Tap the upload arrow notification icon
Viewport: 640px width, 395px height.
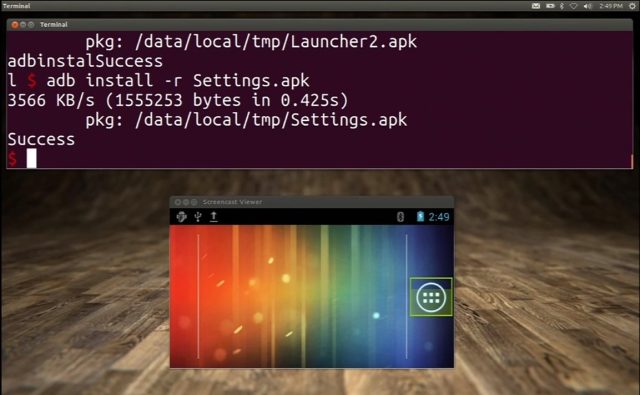213,216
